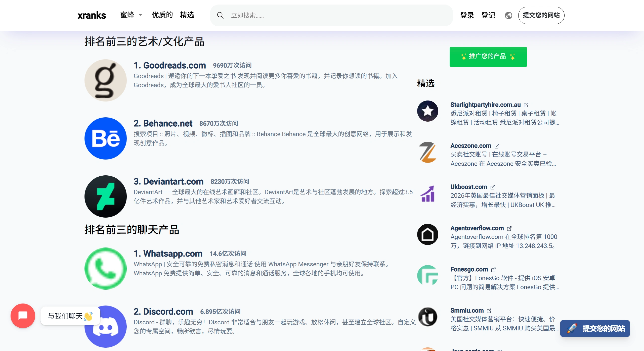Screen dimensions: 644x351
Task: Click the 登录 link
Action: point(467,15)
